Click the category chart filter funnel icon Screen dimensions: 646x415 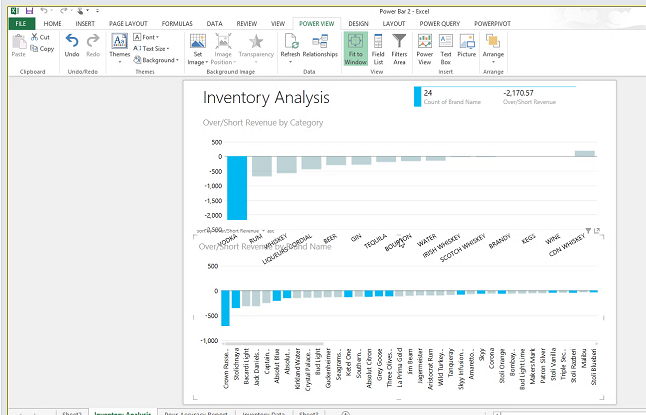(588, 230)
